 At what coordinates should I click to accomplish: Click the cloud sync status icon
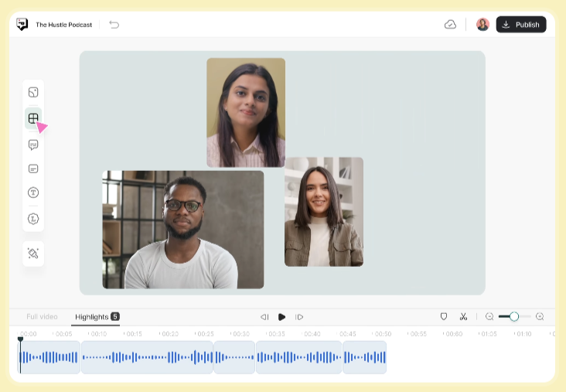450,25
